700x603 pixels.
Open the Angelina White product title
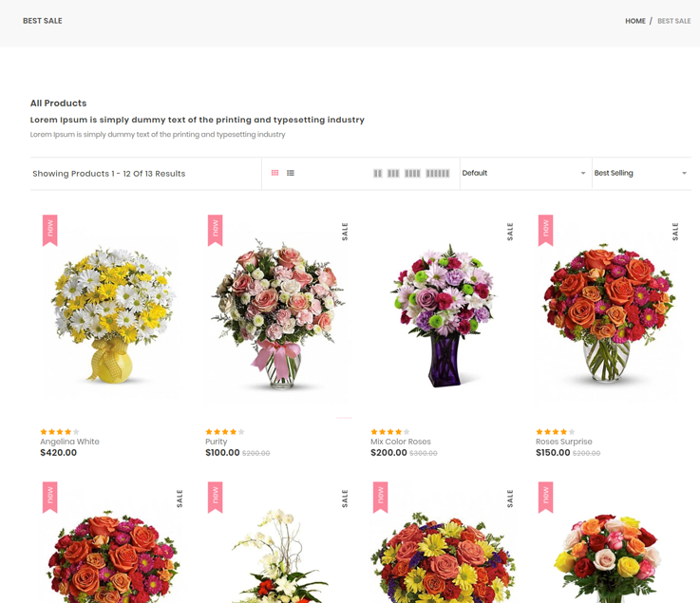tap(69, 442)
